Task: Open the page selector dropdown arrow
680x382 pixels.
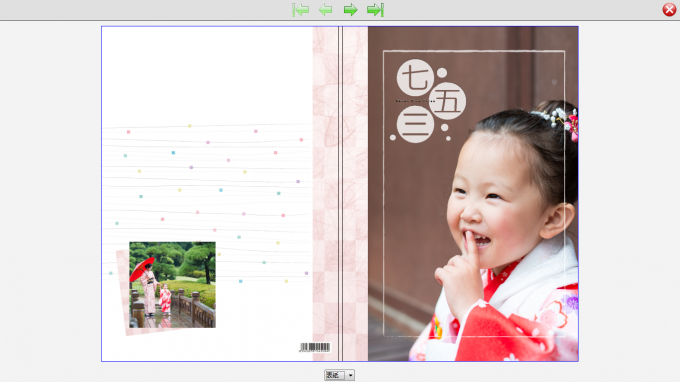Action: click(350, 375)
